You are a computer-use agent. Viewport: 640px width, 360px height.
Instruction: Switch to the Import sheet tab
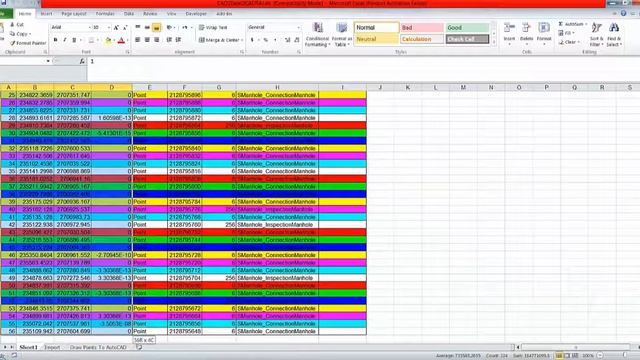tap(52, 347)
